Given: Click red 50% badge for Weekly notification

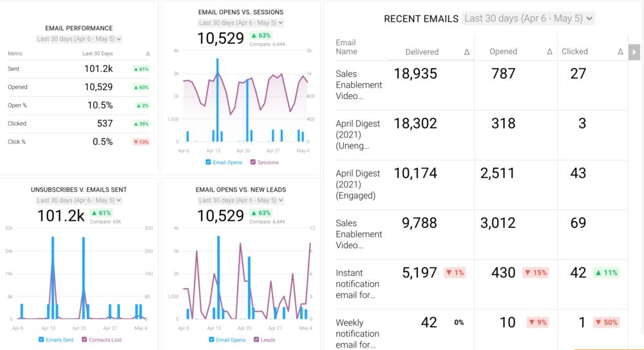Looking at the screenshot, I should pos(605,322).
